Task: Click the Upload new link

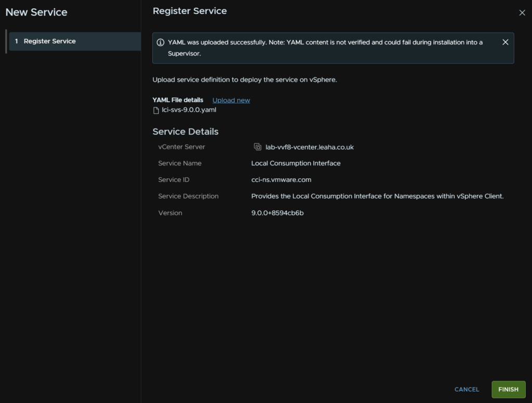Action: [x=231, y=100]
